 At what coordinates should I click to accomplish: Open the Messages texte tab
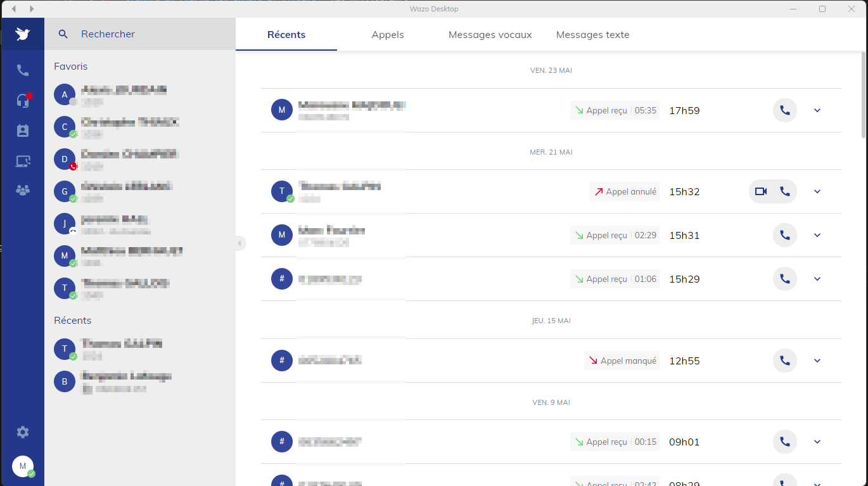click(x=592, y=35)
